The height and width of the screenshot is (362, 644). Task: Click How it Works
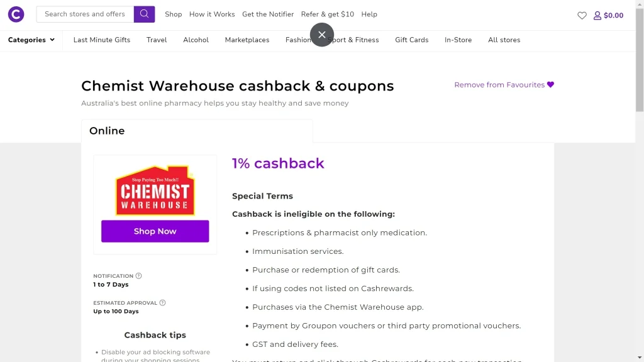click(x=212, y=14)
